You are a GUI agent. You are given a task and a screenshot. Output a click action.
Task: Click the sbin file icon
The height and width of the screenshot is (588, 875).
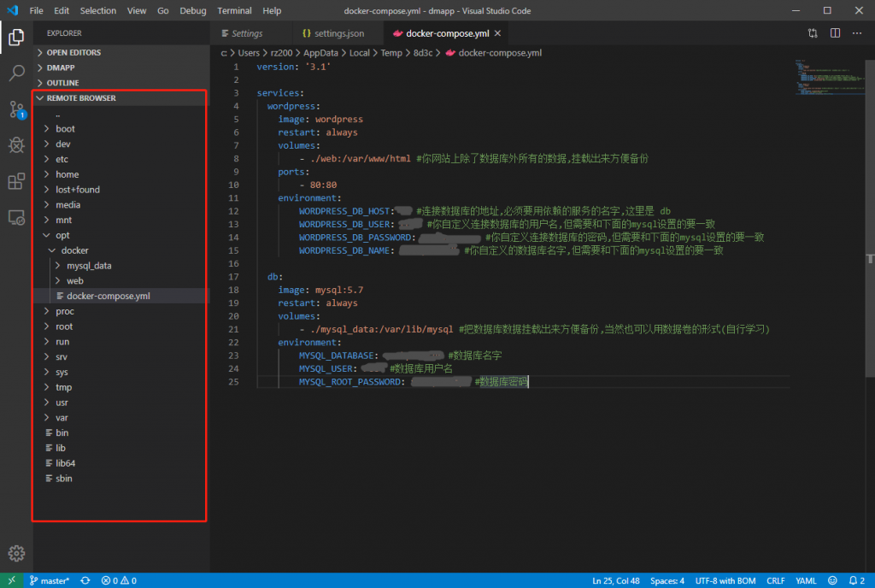point(49,478)
